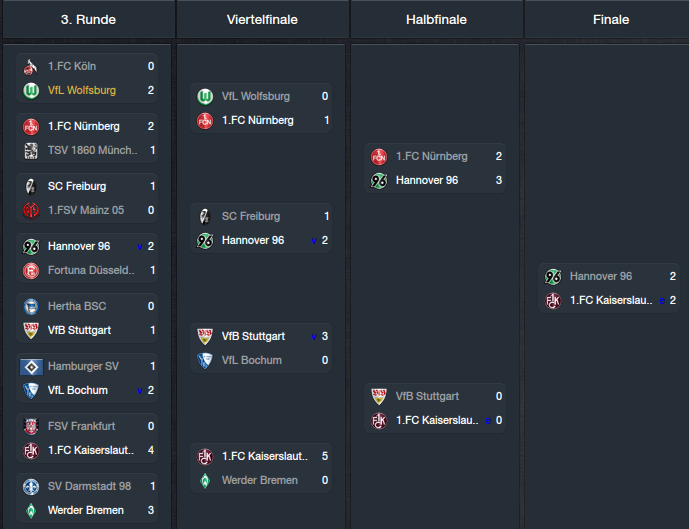Select the Finale column header
The height and width of the screenshot is (529, 689).
pos(611,19)
